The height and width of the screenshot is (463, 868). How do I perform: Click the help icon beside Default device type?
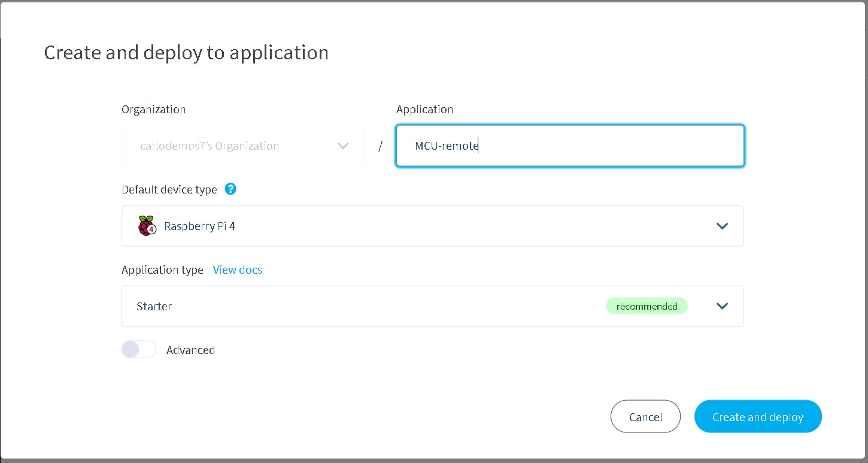point(230,189)
